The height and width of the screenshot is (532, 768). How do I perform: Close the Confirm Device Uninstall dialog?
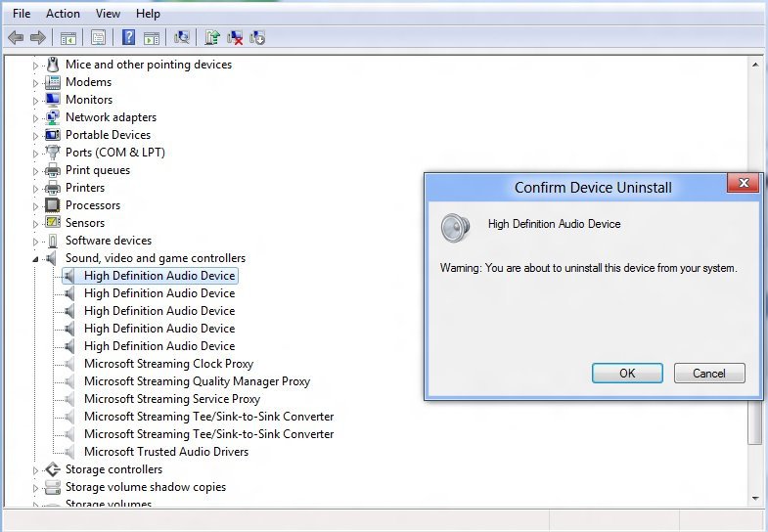click(x=743, y=183)
